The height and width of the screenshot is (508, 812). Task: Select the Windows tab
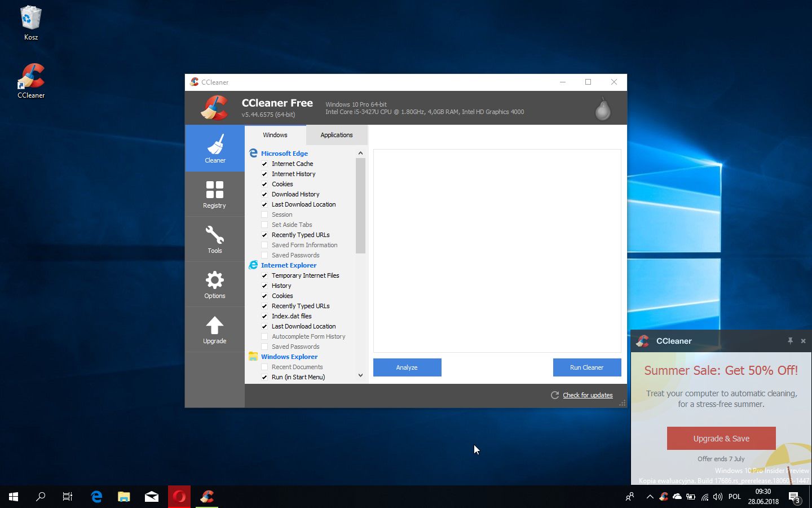tap(275, 135)
